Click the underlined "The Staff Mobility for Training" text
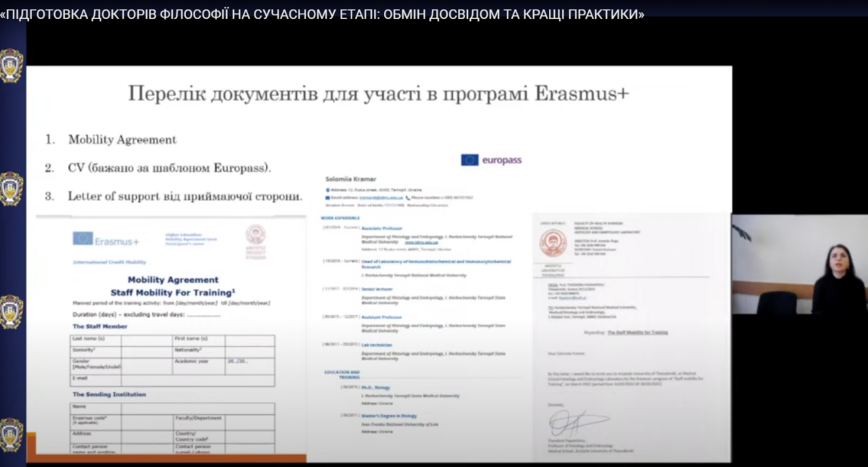Screen dimensions: 868x467 (x=637, y=333)
